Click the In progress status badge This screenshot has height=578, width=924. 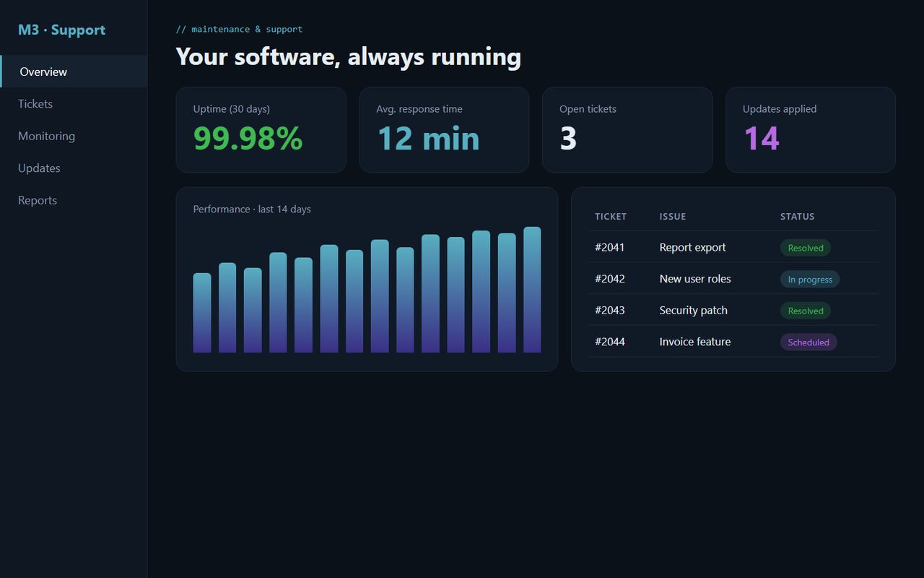[x=810, y=280]
